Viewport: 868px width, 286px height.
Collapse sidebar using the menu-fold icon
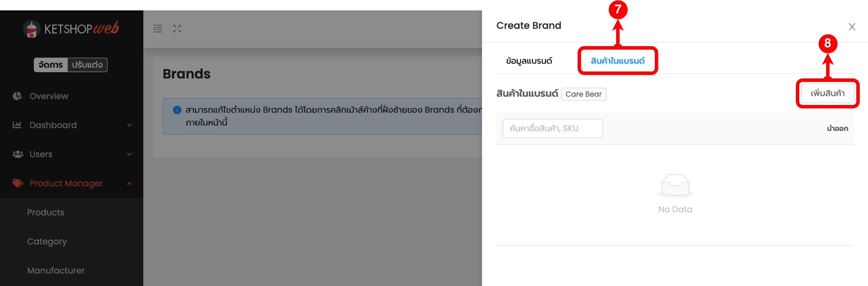coord(158,29)
